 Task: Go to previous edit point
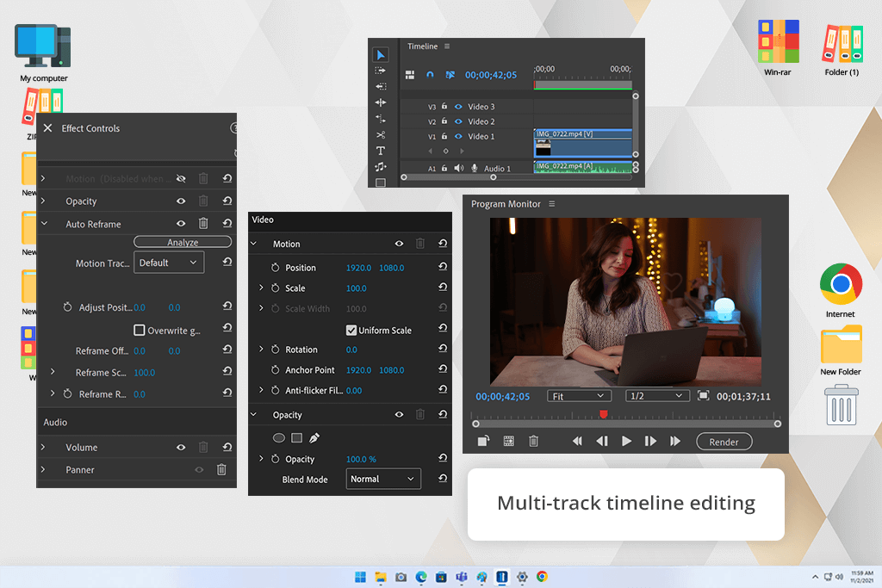point(577,442)
